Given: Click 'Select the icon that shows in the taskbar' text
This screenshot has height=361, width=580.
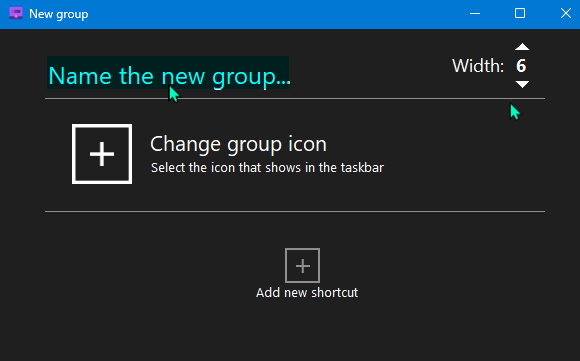Looking at the screenshot, I should coord(267,168).
